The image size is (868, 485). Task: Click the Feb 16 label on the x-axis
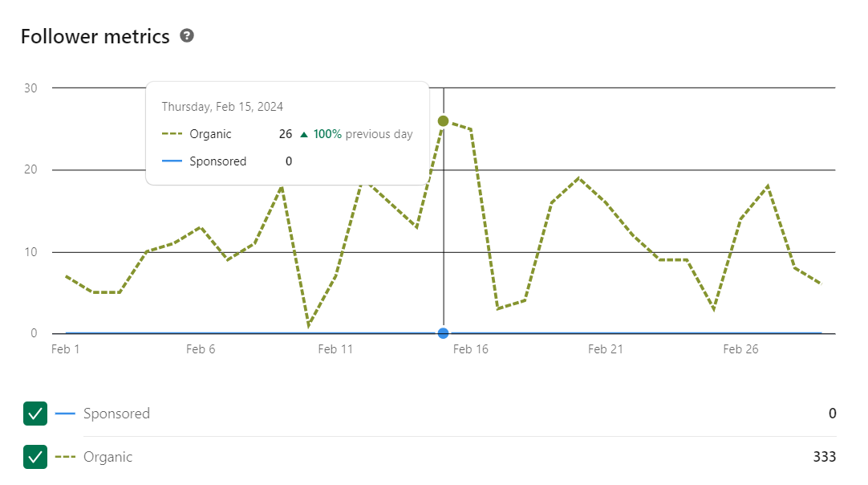click(471, 348)
